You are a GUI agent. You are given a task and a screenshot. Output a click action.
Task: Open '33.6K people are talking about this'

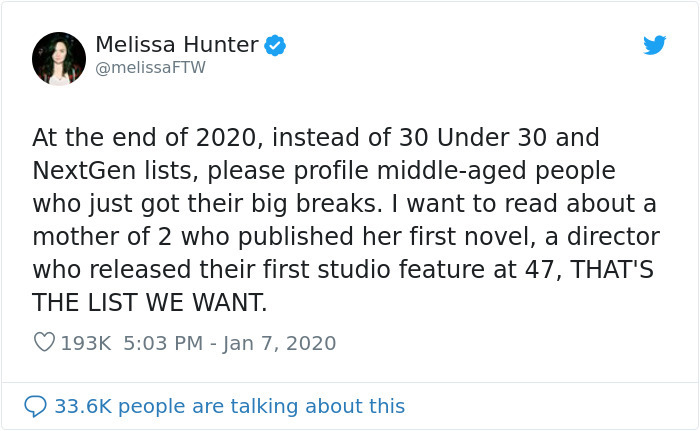(x=229, y=406)
